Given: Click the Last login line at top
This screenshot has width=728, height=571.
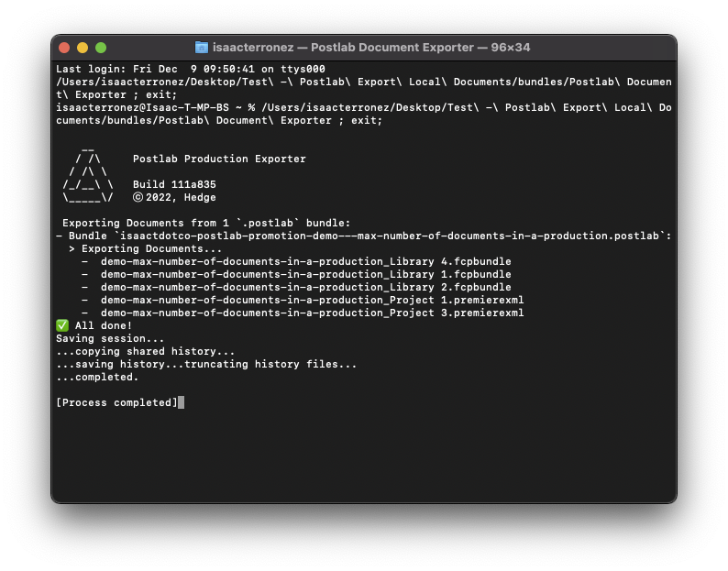Looking at the screenshot, I should pos(190,69).
